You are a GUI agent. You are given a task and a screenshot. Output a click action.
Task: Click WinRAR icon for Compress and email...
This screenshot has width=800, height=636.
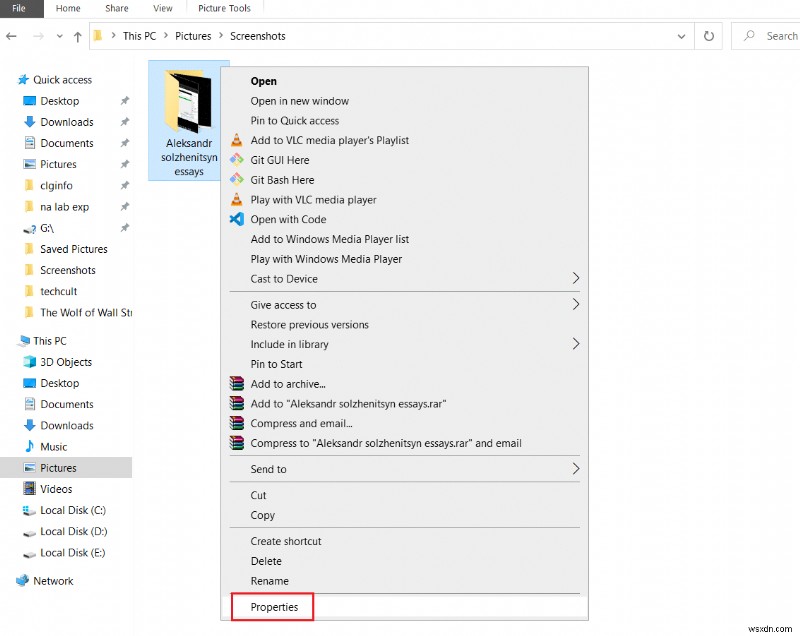click(237, 423)
